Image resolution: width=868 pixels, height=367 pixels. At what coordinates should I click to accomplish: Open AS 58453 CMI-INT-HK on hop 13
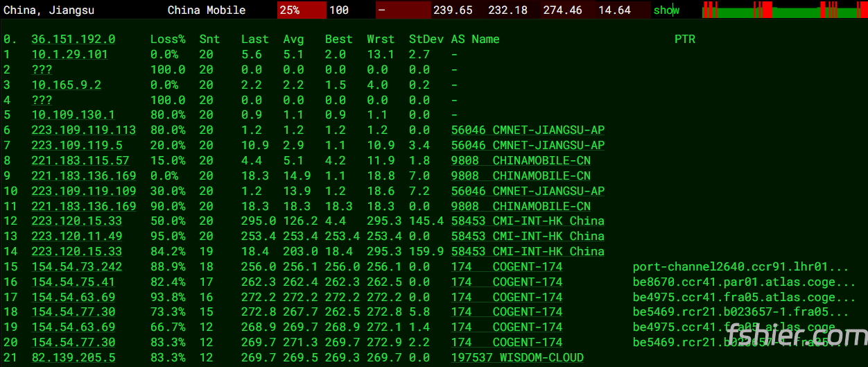tap(527, 237)
